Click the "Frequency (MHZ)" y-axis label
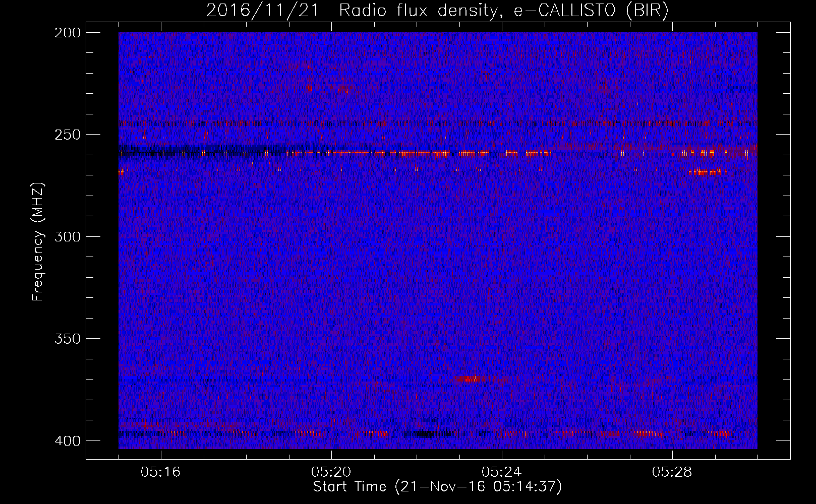Screen dimensions: 816x504 pos(38,242)
